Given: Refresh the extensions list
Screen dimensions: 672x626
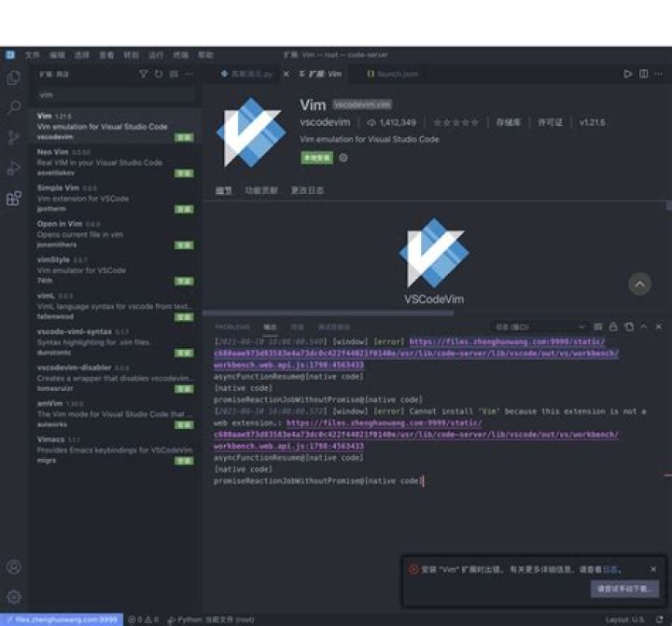Looking at the screenshot, I should tap(159, 74).
